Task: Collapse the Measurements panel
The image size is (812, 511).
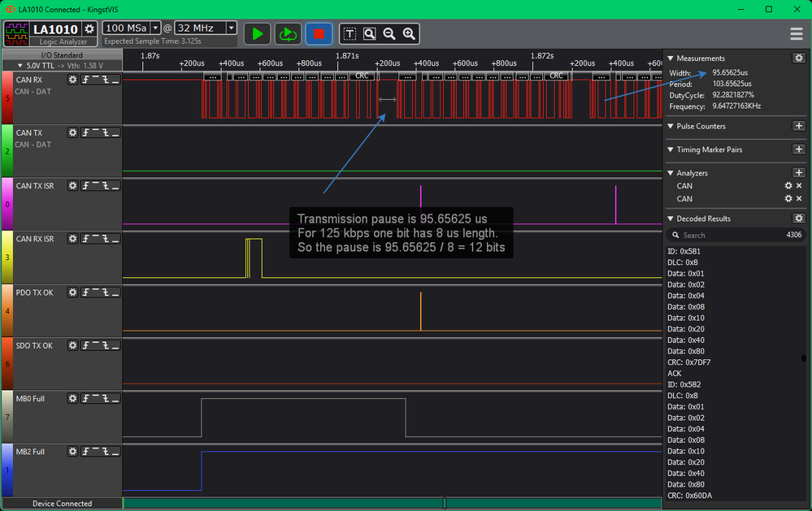Action: click(x=671, y=58)
